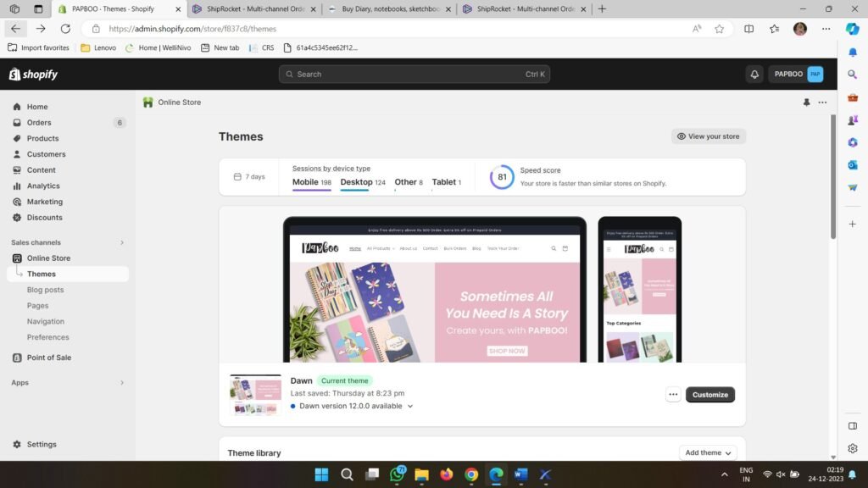This screenshot has width=868, height=488.
Task: Select Mobile sessions tab
Action: pyautogui.click(x=312, y=182)
